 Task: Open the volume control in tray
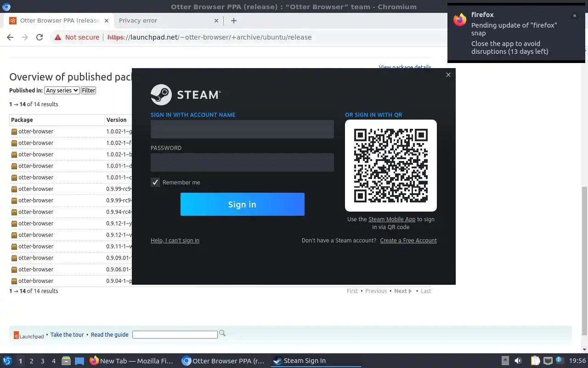(518, 361)
